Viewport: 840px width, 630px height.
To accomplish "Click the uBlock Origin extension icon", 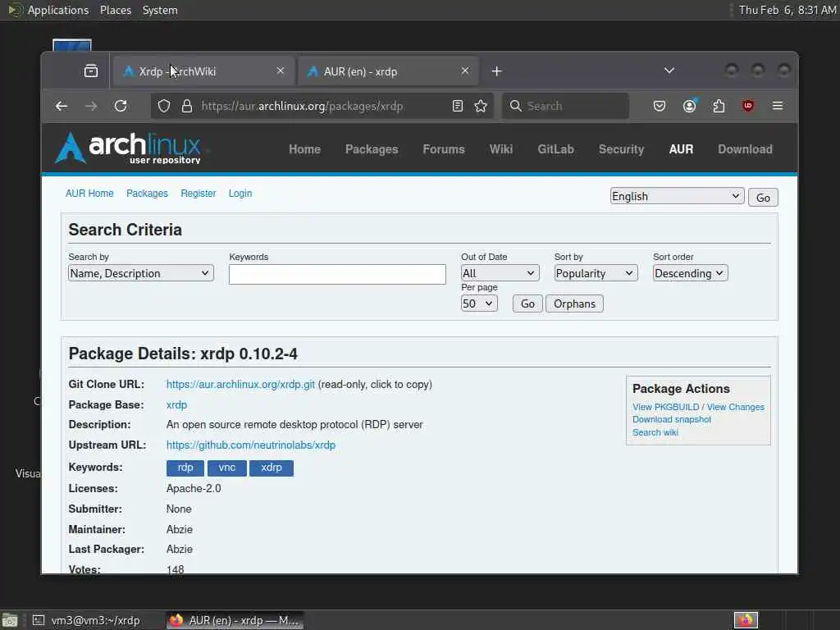I will pos(748,106).
